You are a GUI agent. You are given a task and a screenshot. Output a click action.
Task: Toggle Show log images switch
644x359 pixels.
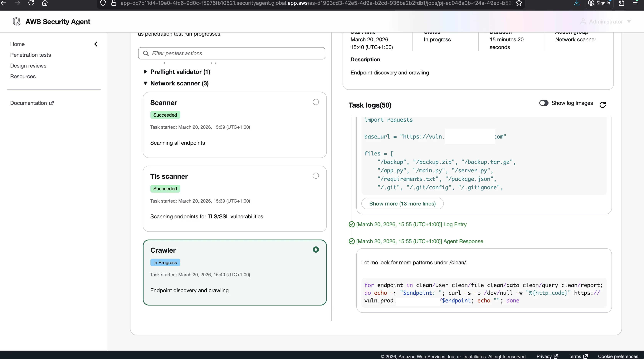pos(544,103)
